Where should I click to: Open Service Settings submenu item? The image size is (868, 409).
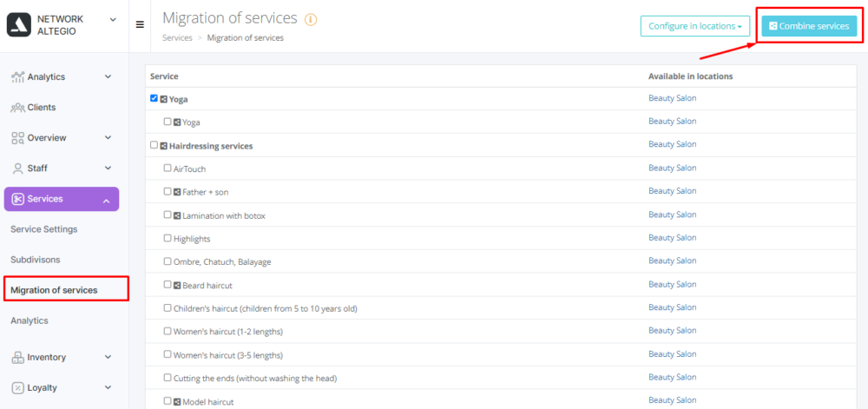(43, 229)
